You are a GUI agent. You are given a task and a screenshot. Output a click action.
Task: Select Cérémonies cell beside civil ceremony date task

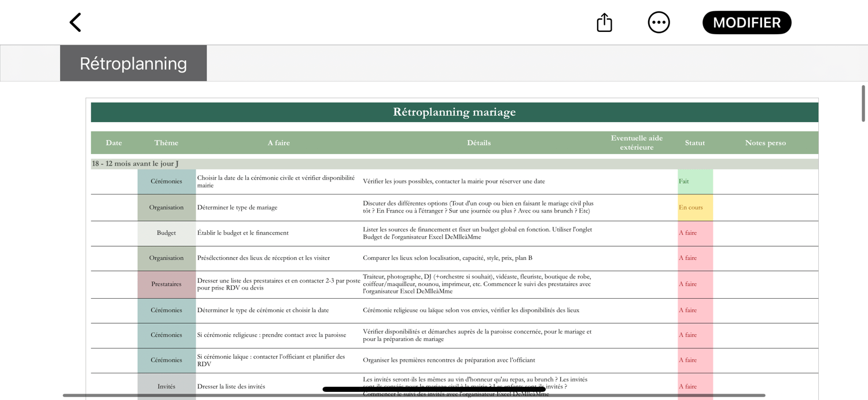[x=166, y=182]
